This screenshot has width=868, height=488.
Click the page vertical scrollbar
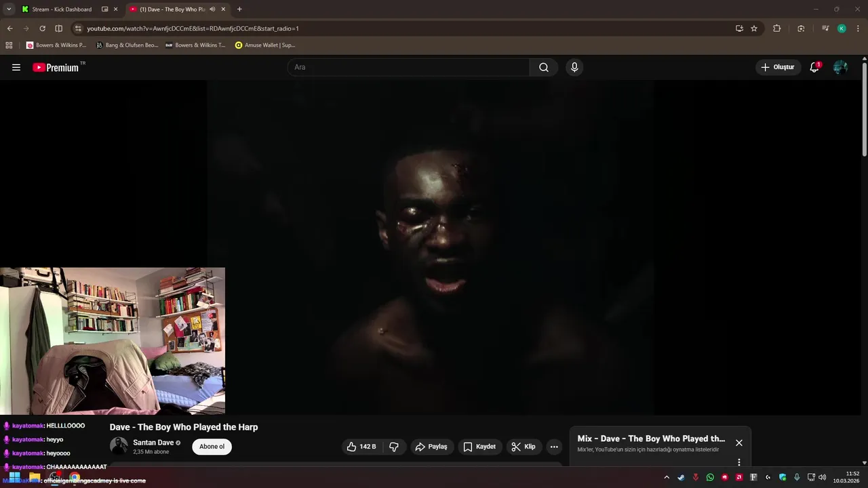[865, 108]
